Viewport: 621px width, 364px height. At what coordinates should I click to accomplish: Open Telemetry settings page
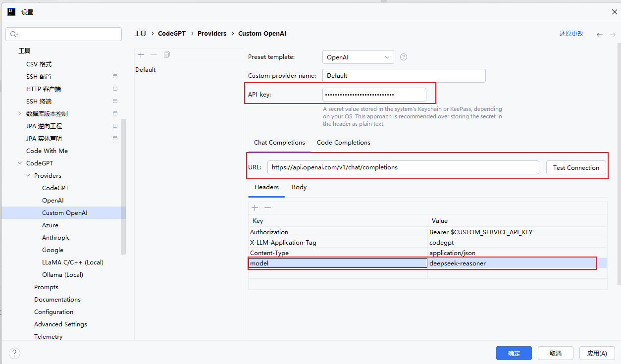click(48, 337)
